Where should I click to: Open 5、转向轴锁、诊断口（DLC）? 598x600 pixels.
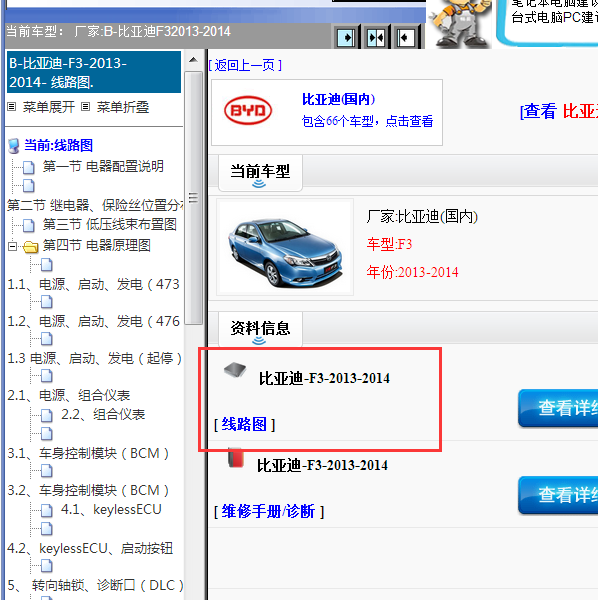tap(95, 585)
